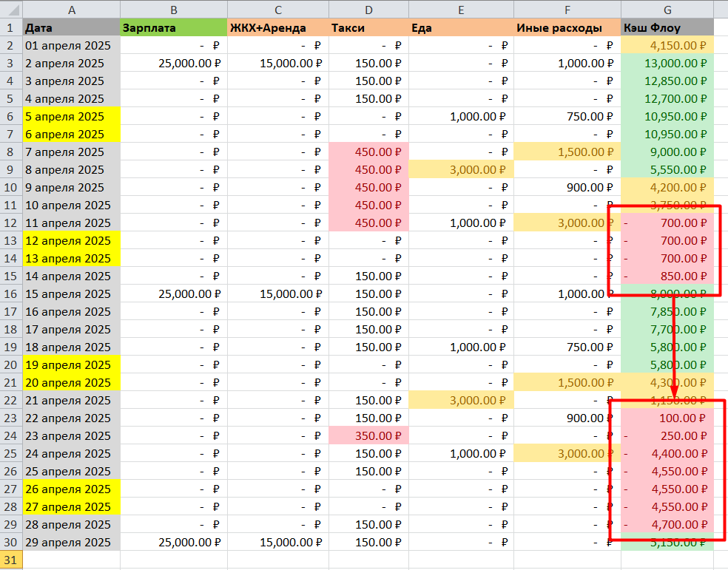Click cash flow 12,850.00 ₽ cell
The width and height of the screenshot is (728, 570).
point(667,81)
